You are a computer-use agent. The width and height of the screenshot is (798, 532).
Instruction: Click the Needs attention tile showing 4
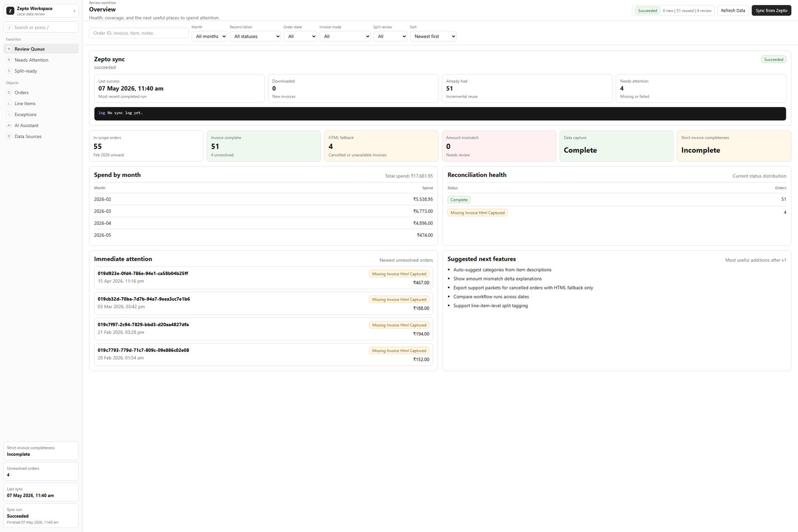click(x=701, y=89)
